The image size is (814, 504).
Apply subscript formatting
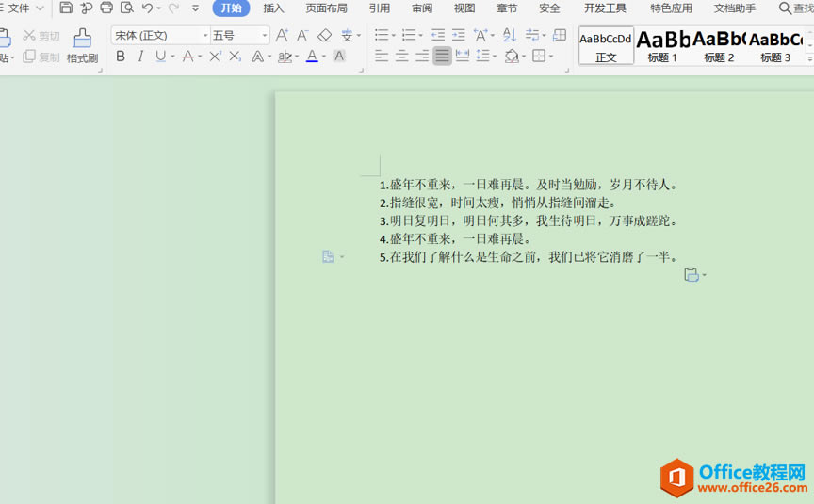[x=236, y=57]
